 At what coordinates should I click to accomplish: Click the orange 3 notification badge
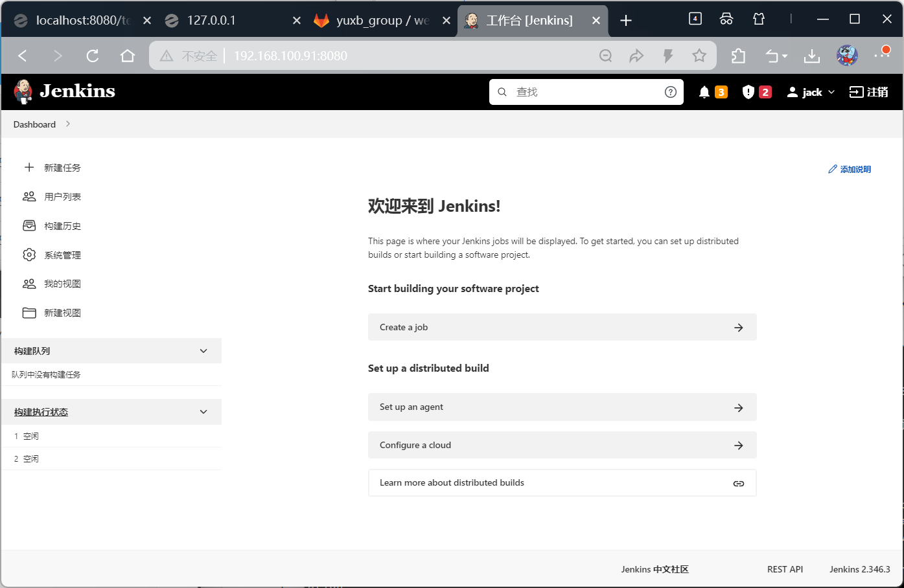[721, 92]
